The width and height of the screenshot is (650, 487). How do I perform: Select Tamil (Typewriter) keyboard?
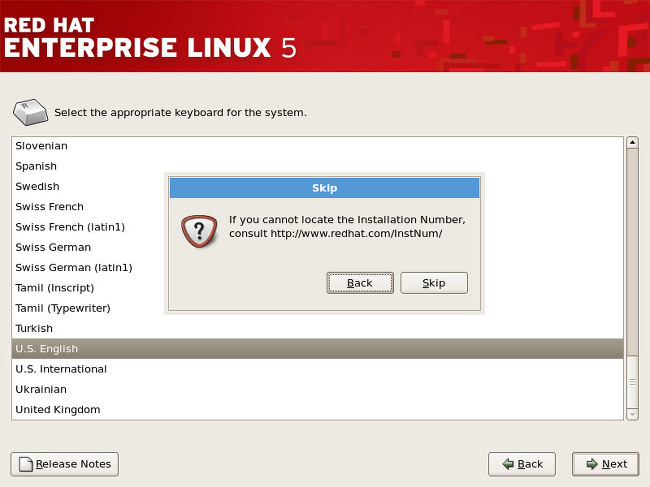coord(317,308)
